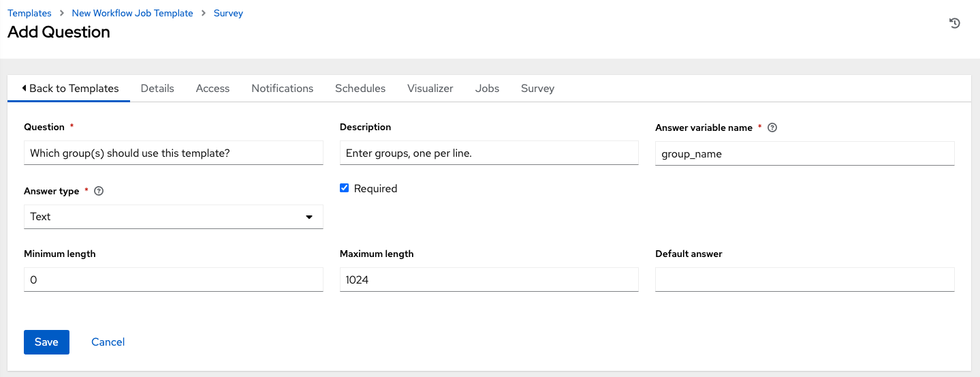The height and width of the screenshot is (377, 980).
Task: Select the Notifications tab
Action: [282, 89]
